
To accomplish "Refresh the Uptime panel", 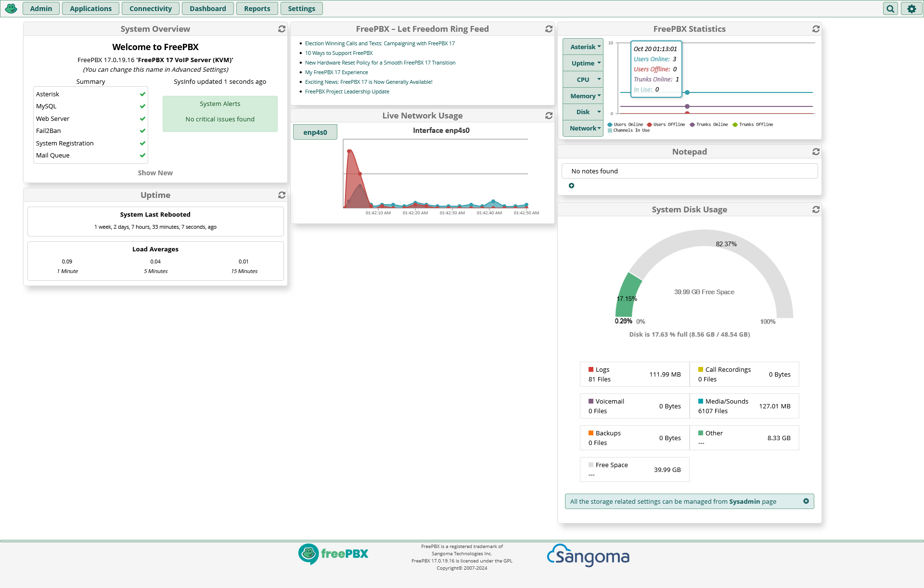I will [x=282, y=195].
